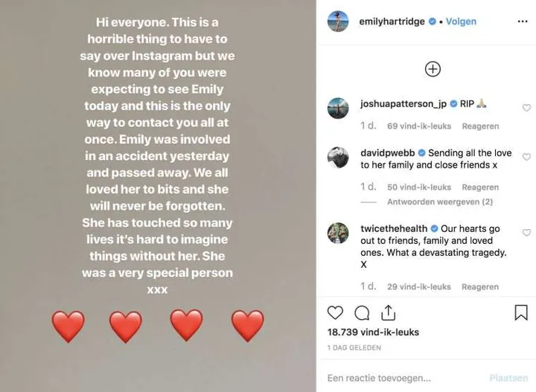
Task: Open joshuapatterson_jp avatar
Action: 338,109
